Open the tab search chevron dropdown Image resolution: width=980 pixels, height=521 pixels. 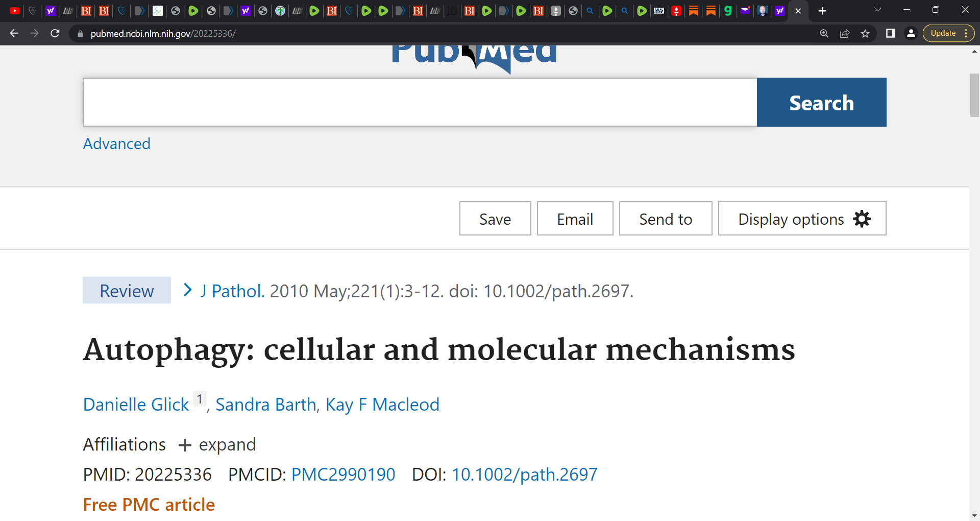click(877, 10)
